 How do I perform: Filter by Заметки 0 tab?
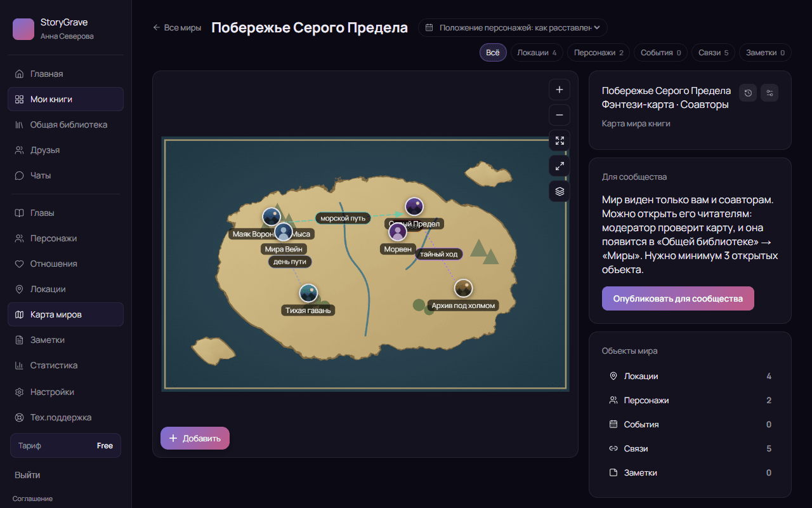(766, 53)
